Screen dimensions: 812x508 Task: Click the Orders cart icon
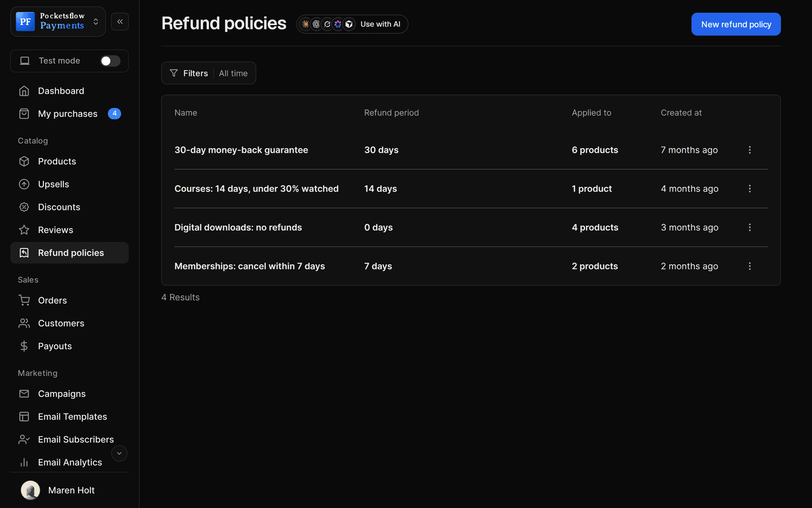point(24,300)
